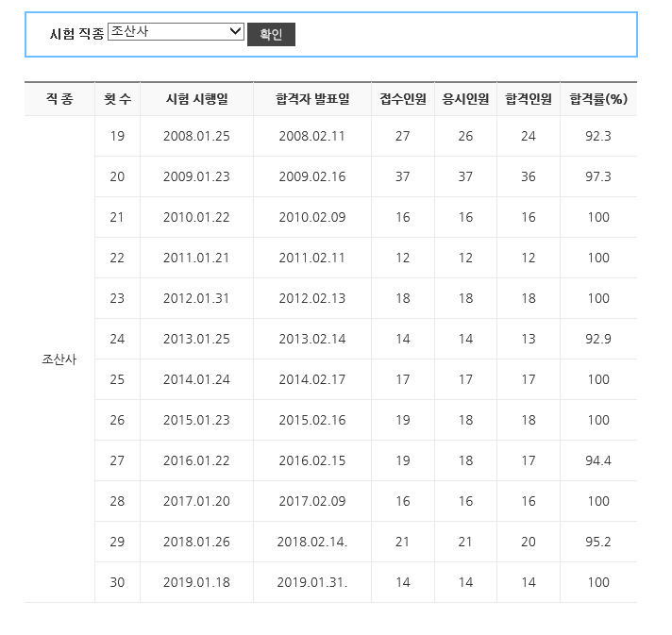The height and width of the screenshot is (635, 672).
Task: Open the 시험 직종 dropdown showing 조산사
Action: 176,32
